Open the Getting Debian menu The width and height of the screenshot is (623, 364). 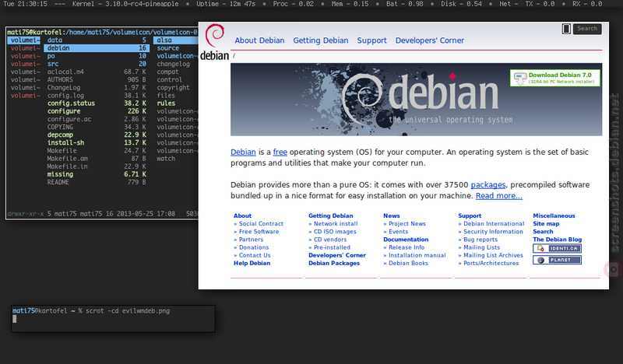321,40
